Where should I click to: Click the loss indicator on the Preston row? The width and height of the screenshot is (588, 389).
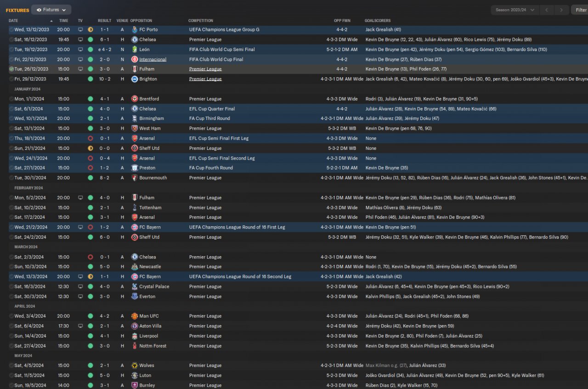[90, 168]
